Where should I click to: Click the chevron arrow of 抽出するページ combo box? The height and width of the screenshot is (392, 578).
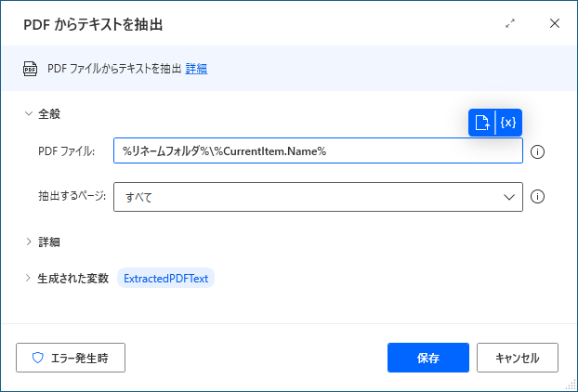508,196
